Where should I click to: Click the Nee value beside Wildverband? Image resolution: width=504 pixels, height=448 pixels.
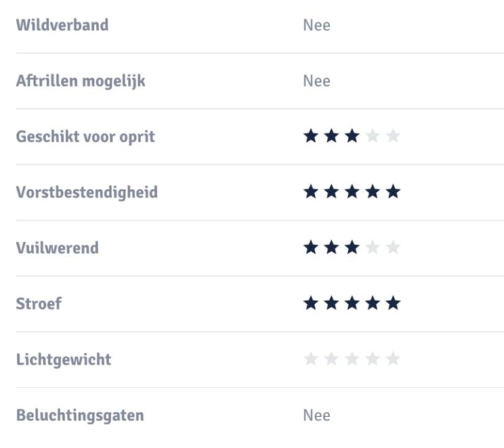[316, 26]
